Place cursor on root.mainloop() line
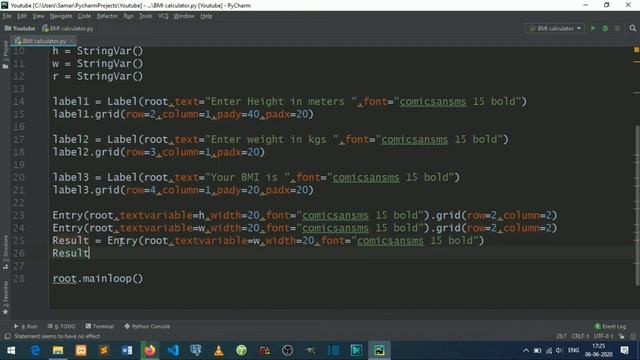The height and width of the screenshot is (360, 640). (98, 279)
